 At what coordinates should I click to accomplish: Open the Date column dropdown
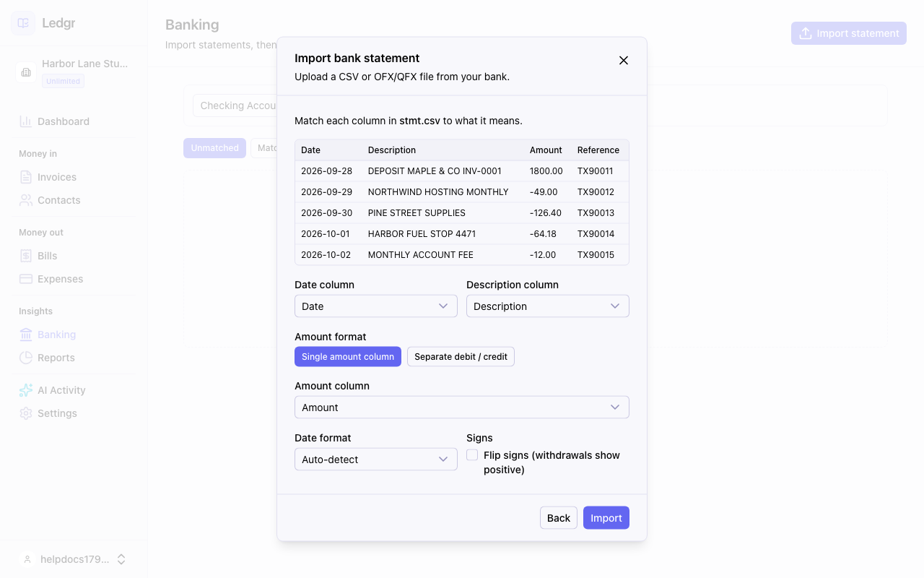376,306
